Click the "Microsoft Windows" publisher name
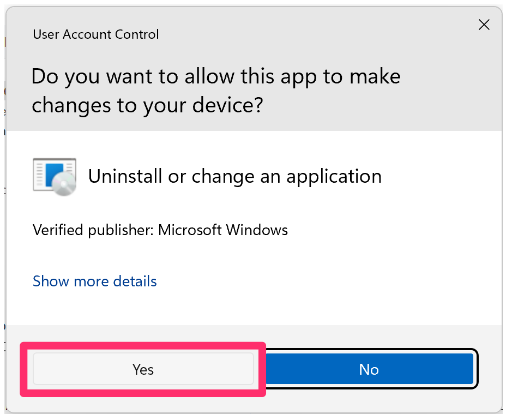Image resolution: width=506 pixels, height=420 pixels. 222,230
